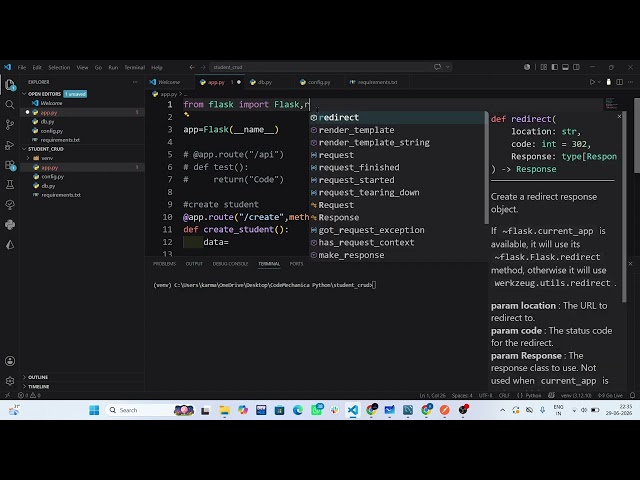Image resolution: width=640 pixels, height=480 pixels.
Task: Close the bottom terminal panel
Action: [x=630, y=264]
